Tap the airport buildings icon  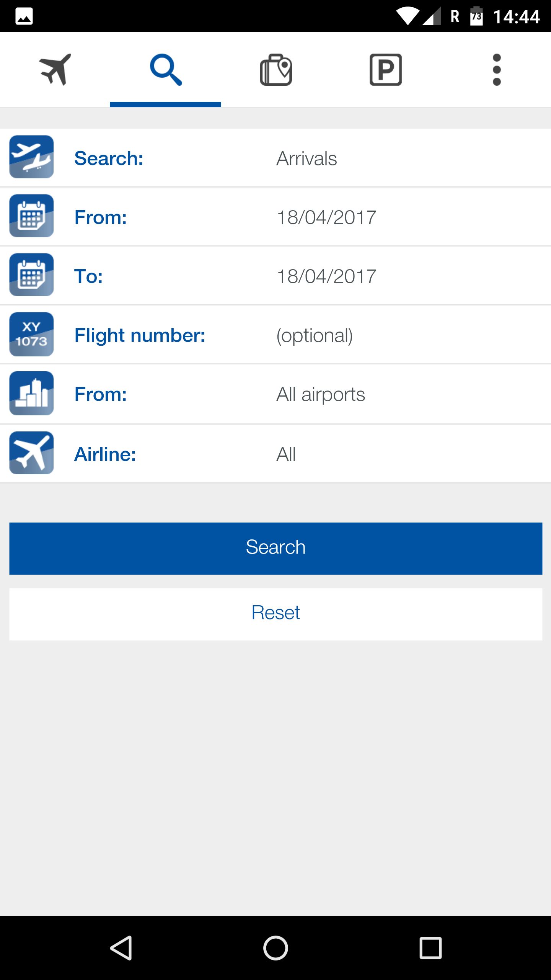(31, 393)
